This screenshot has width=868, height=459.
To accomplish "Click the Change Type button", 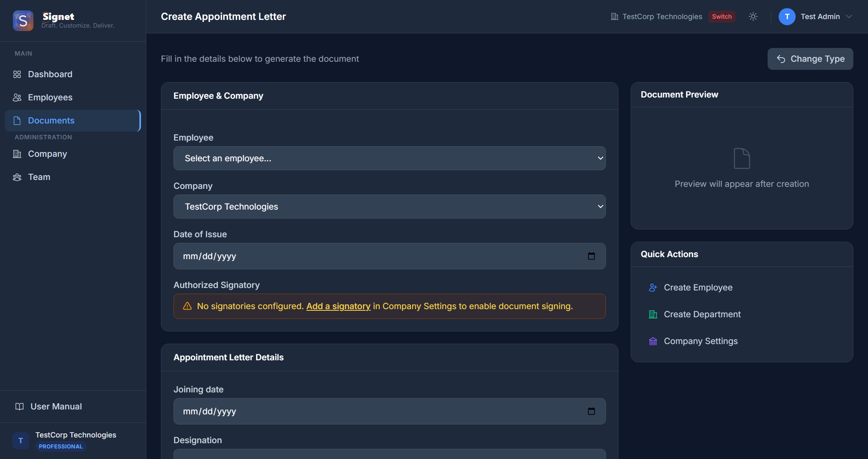I will click(810, 59).
